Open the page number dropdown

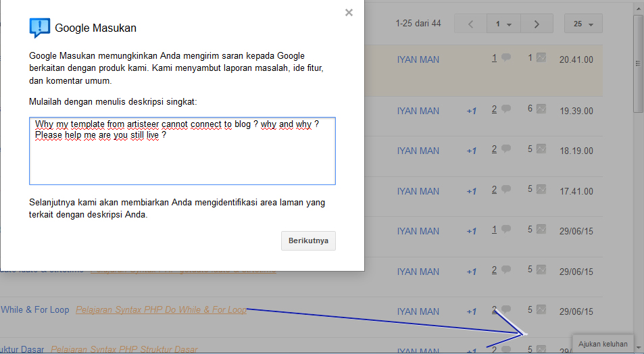(x=503, y=24)
